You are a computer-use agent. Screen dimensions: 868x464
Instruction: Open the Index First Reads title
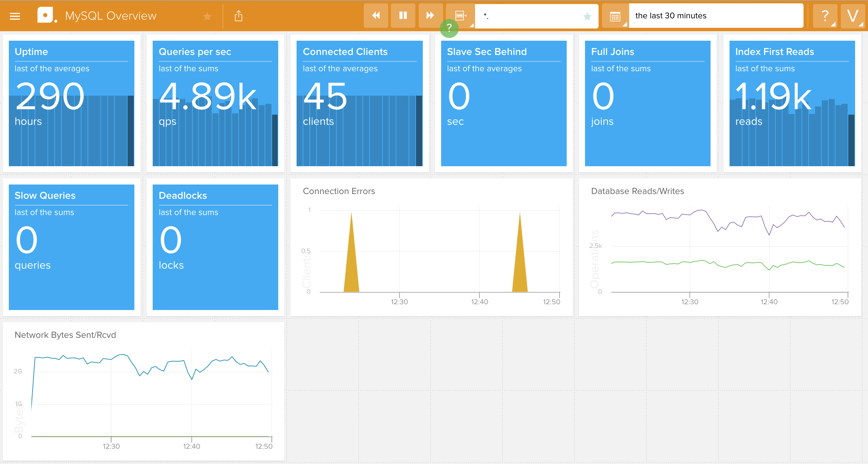point(774,52)
